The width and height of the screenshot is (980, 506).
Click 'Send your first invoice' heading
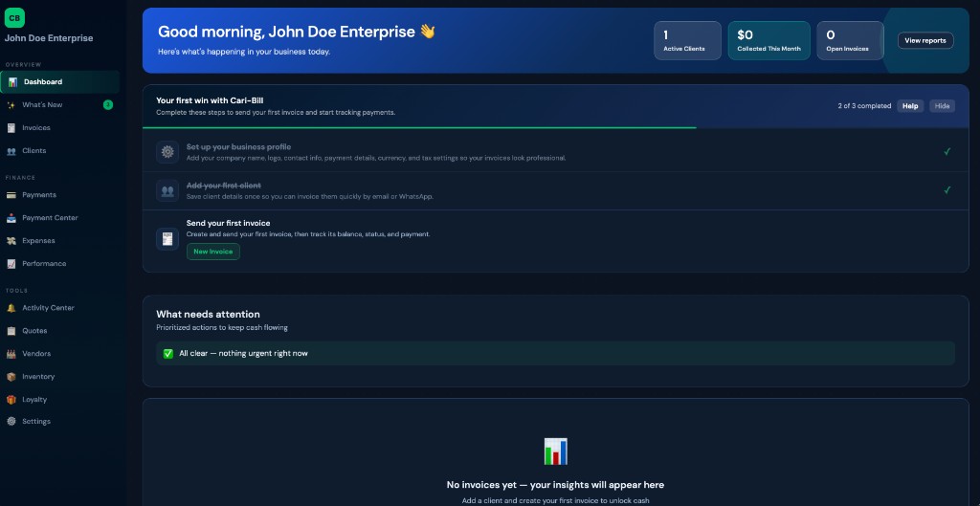coord(228,223)
